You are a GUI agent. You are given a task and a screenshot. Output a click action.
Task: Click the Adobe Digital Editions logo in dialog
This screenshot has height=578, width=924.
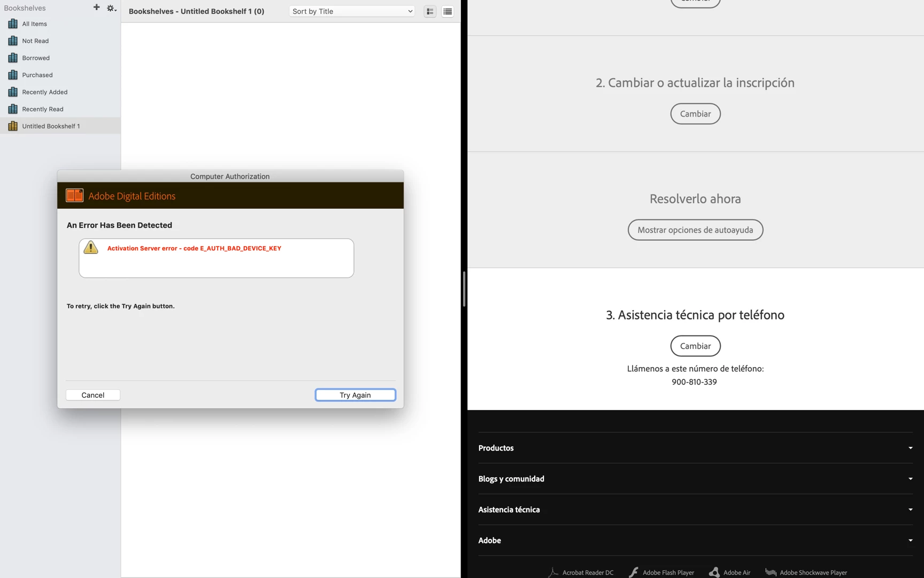[x=74, y=195]
